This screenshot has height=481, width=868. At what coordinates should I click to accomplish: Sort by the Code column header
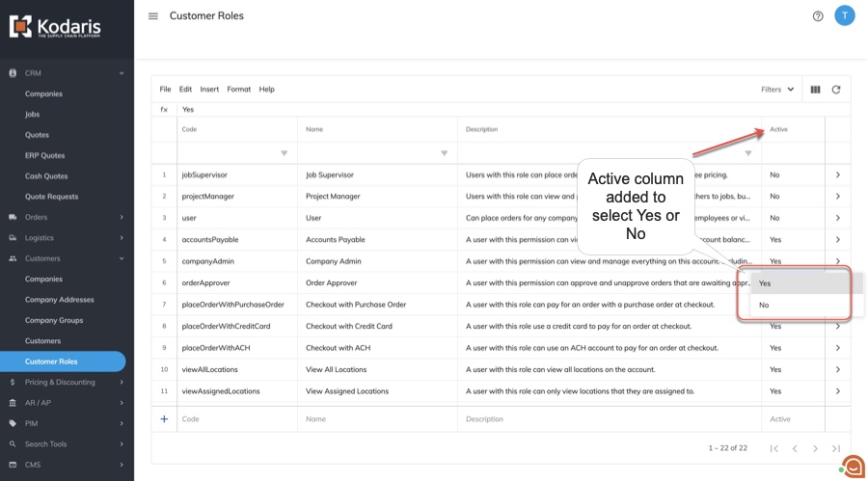tap(189, 129)
